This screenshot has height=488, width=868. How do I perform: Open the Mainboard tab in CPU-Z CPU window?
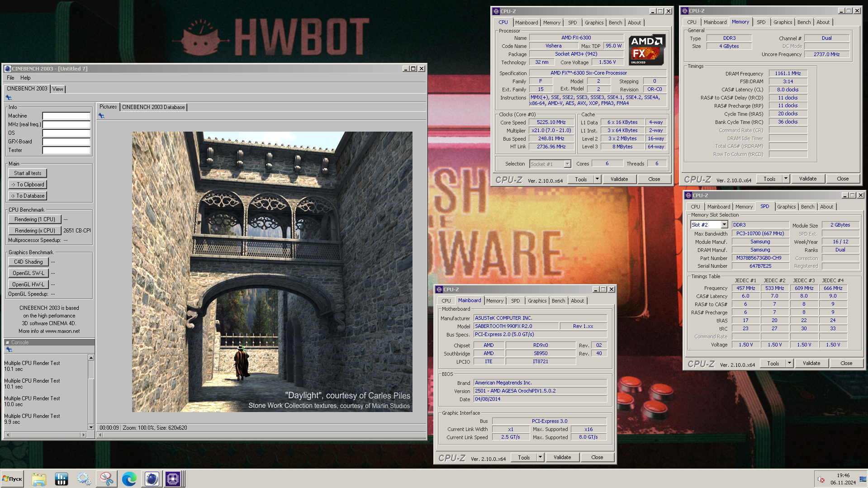(526, 23)
